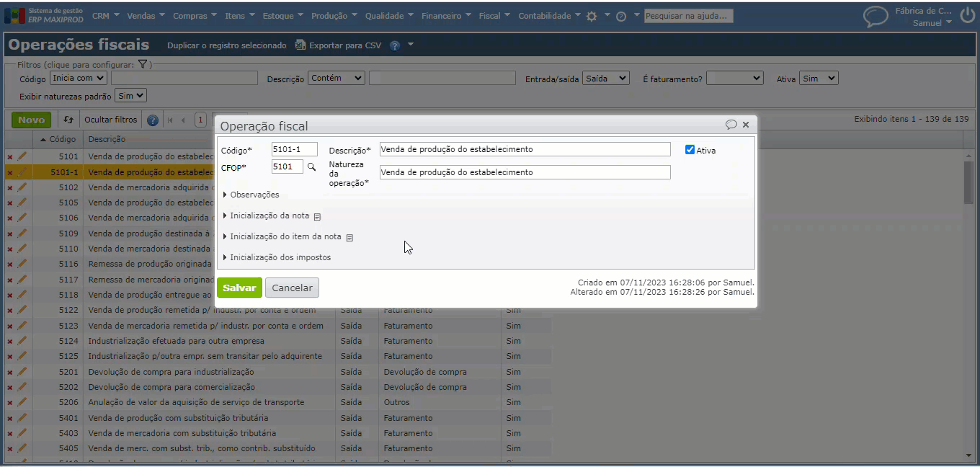This screenshot has height=467, width=980.
Task: Click the CFOP magnifier lookup icon
Action: pos(311,166)
